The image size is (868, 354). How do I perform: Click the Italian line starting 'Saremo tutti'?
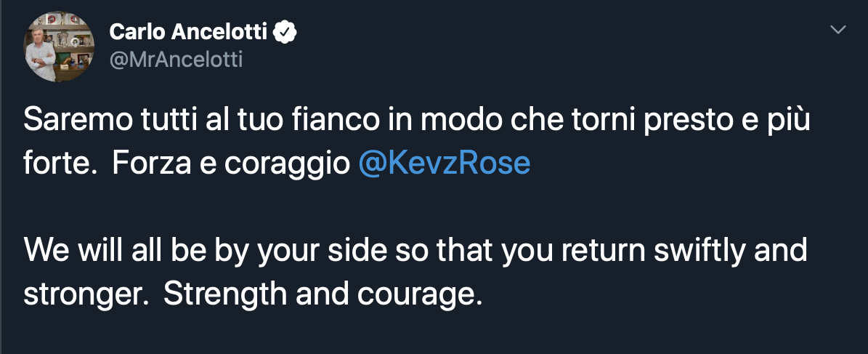(415, 121)
